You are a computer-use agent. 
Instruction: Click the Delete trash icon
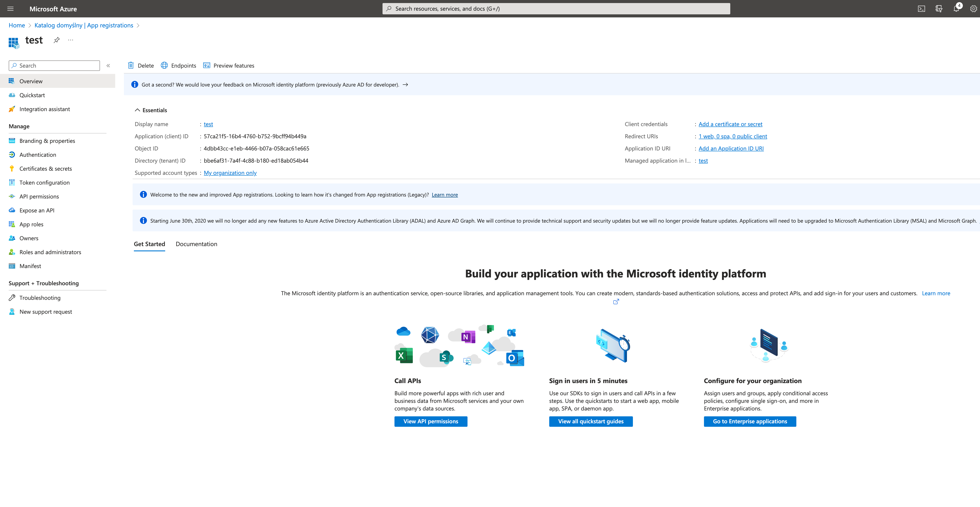pos(131,65)
